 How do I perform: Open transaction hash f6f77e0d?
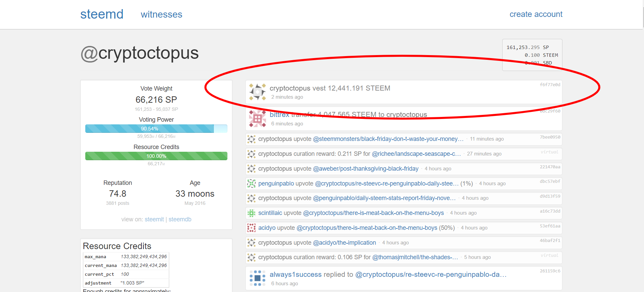click(550, 85)
